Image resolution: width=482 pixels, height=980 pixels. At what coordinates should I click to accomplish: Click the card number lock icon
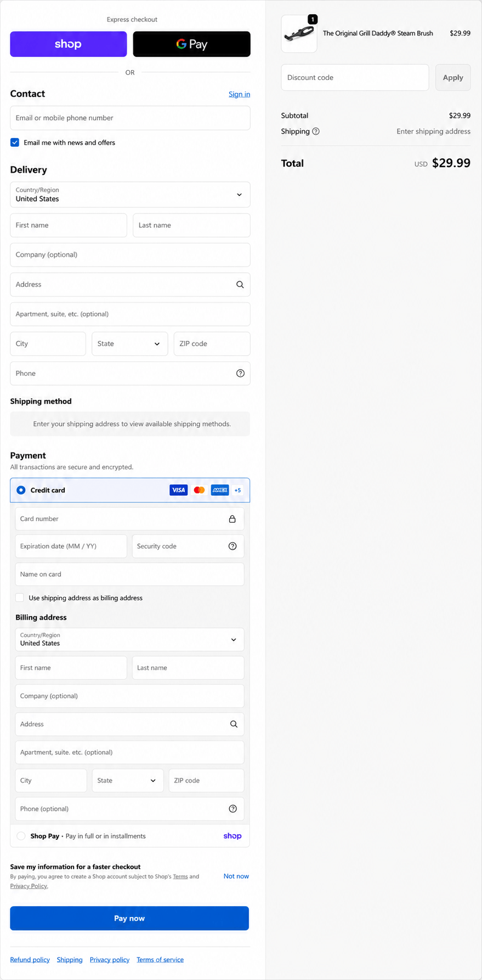(x=233, y=519)
